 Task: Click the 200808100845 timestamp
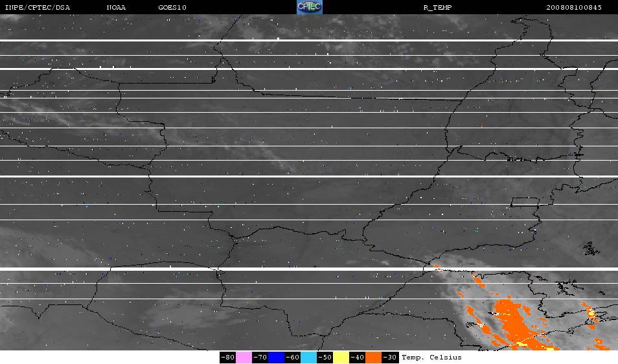click(x=574, y=8)
